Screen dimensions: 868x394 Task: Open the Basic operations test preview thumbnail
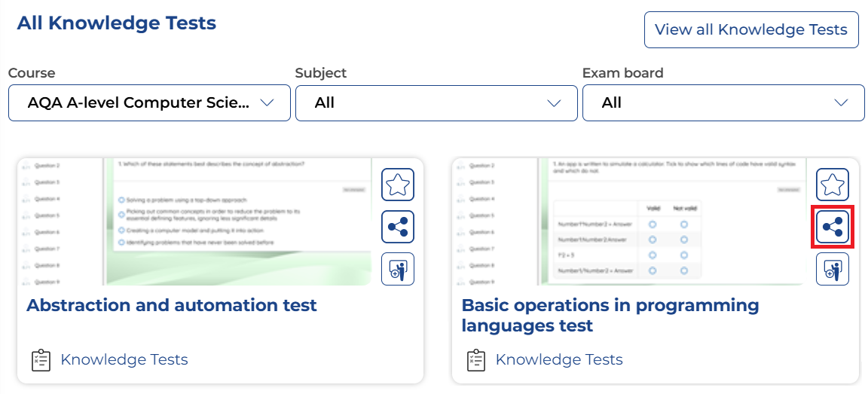[629, 221]
